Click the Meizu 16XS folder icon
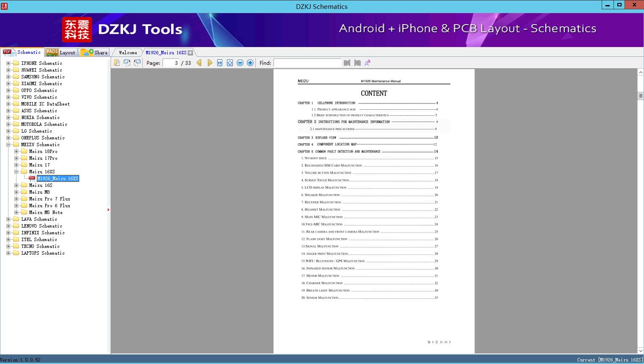This screenshot has height=364, width=644. (x=24, y=172)
